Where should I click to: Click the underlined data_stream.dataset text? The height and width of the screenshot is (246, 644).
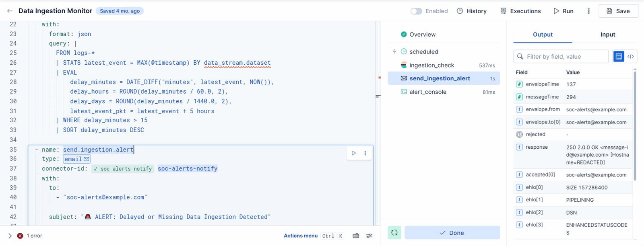tap(237, 63)
